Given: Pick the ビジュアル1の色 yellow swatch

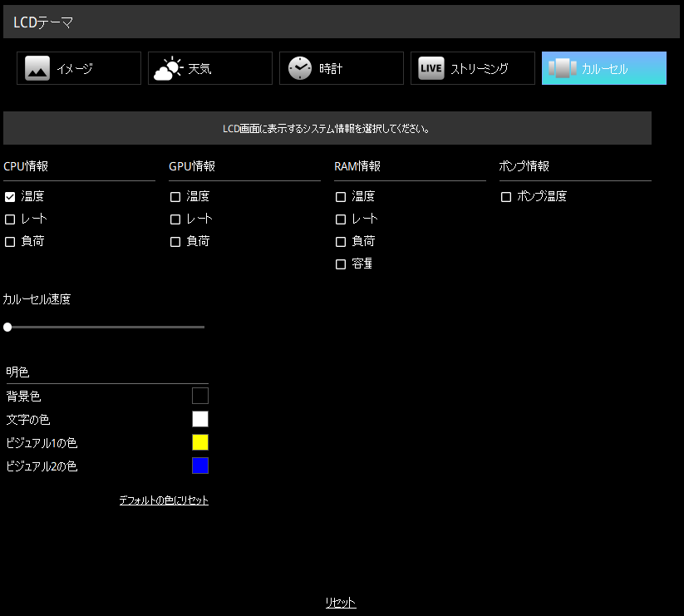Looking at the screenshot, I should 200,442.
